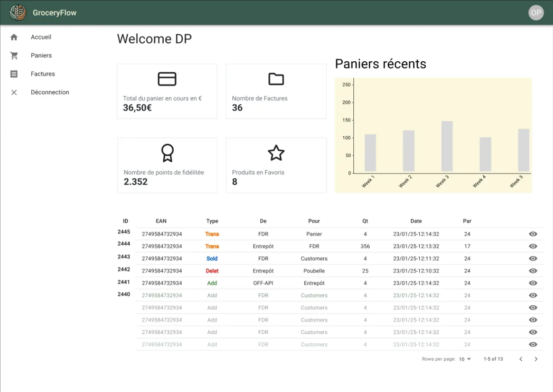This screenshot has height=392, width=553.
Task: Click the credit card icon on basket total card
Action: (x=167, y=79)
